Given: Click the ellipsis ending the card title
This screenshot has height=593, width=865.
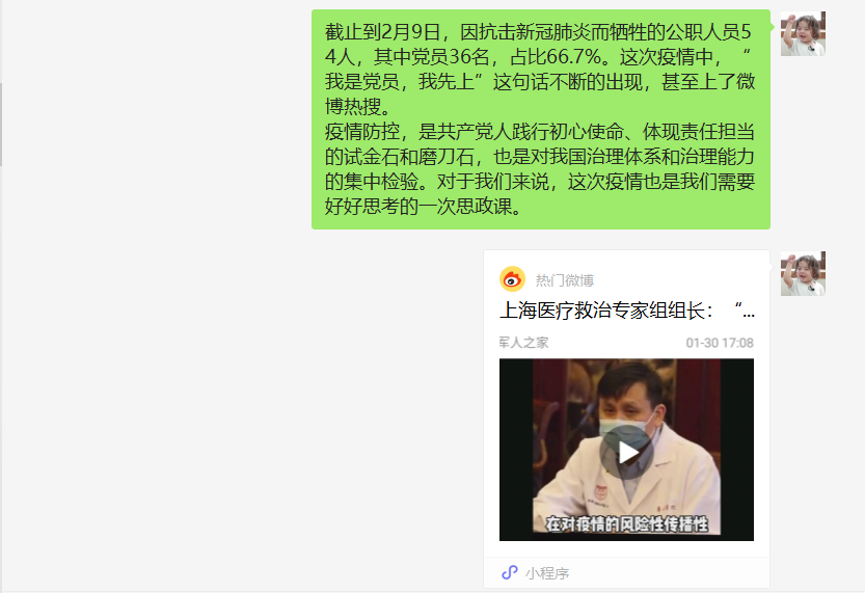Looking at the screenshot, I should tap(748, 314).
